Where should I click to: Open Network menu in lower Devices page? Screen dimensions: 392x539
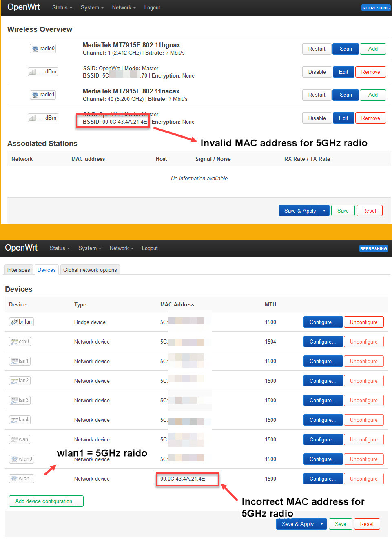click(x=122, y=248)
